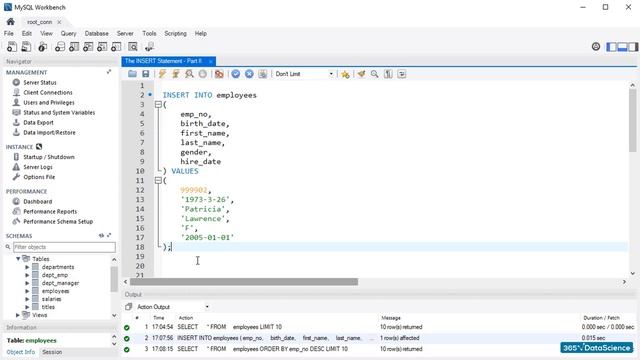Open Performance Reports
The height and width of the screenshot is (360, 640).
click(x=50, y=211)
